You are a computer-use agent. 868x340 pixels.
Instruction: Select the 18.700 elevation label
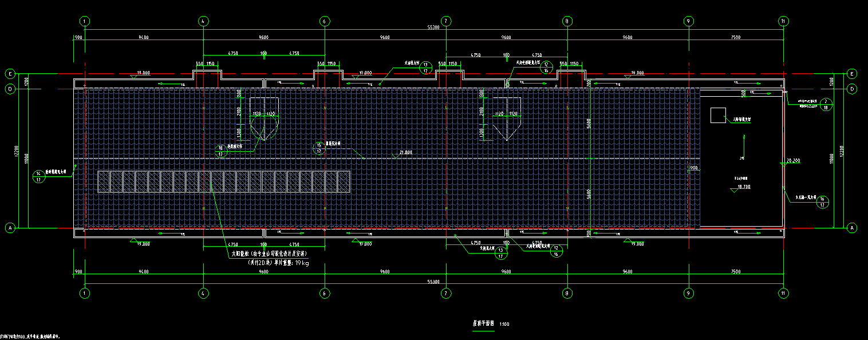tap(744, 187)
